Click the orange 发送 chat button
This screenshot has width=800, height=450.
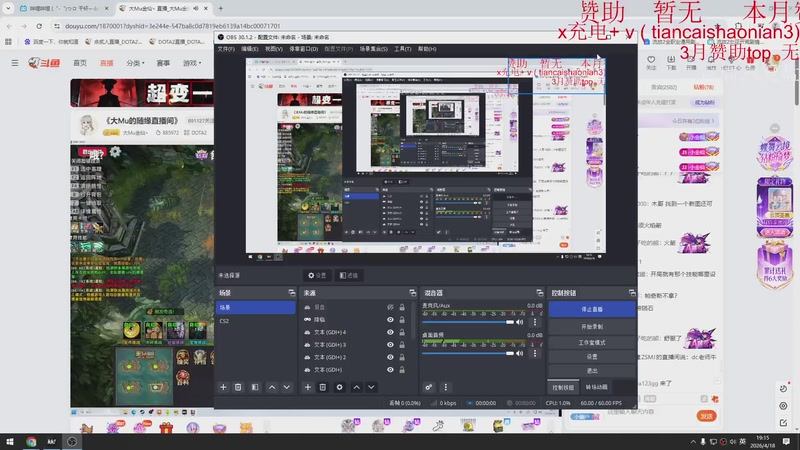coord(707,416)
